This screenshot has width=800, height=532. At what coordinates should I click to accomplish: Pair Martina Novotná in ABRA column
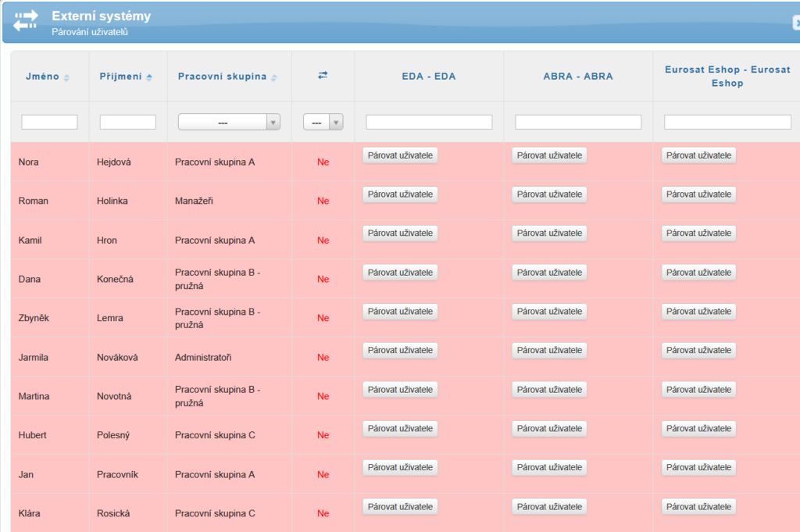click(549, 390)
